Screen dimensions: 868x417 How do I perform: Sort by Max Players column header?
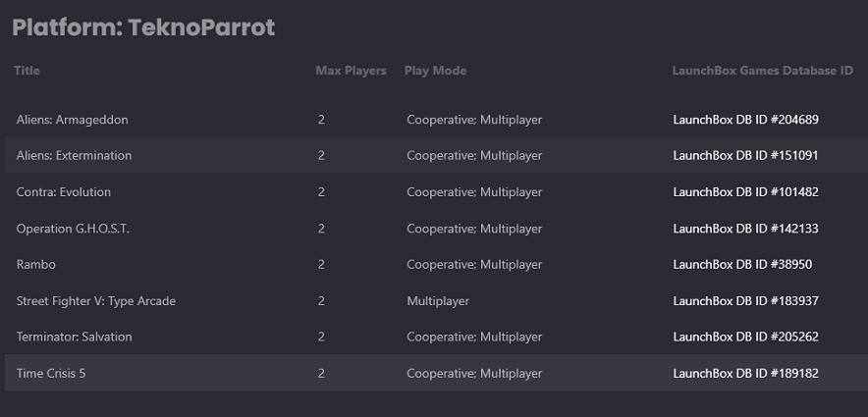(351, 71)
